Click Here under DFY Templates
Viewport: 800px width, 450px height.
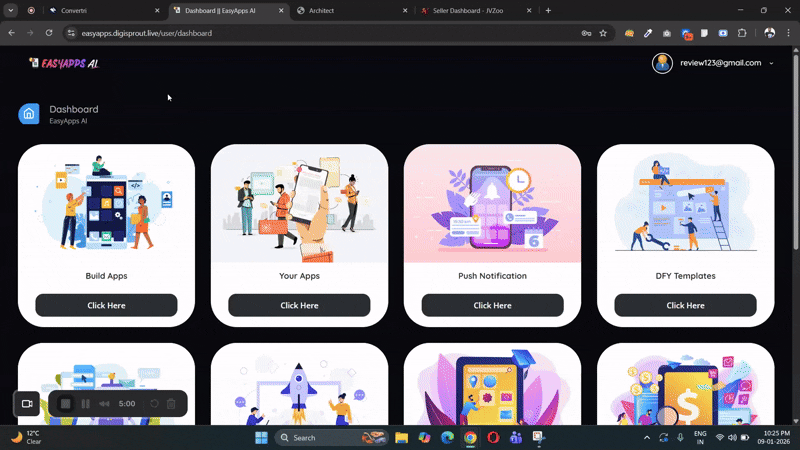click(x=685, y=305)
